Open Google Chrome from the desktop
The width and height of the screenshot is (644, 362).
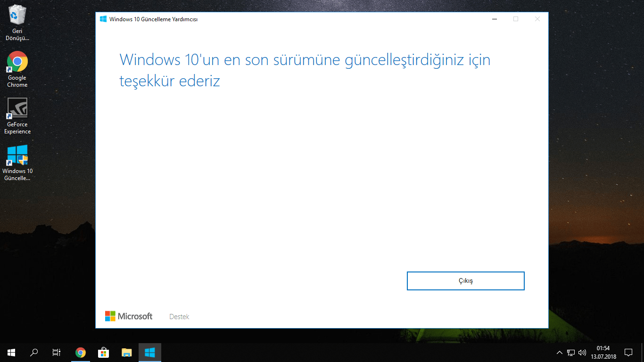pos(17,64)
